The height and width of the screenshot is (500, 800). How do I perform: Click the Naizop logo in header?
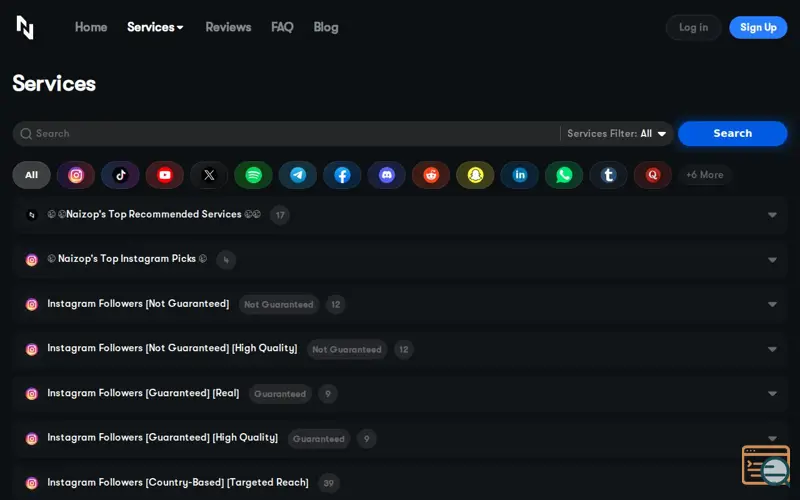click(25, 27)
